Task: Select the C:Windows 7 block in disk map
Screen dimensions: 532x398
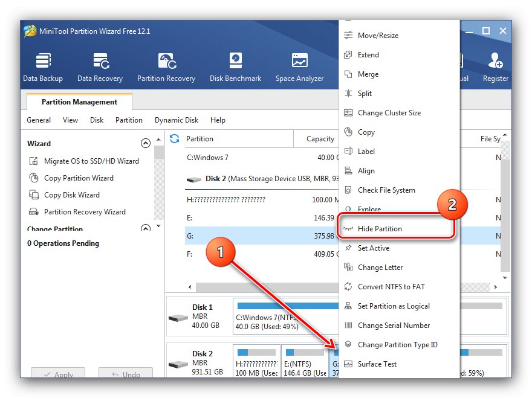Action: click(286, 316)
